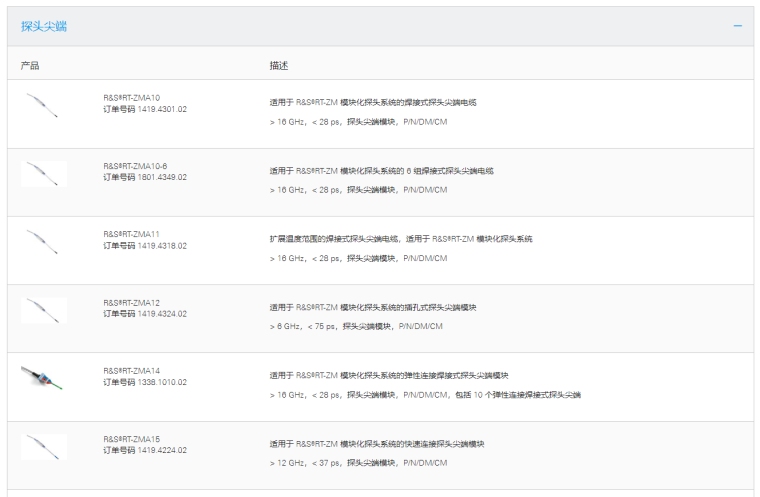Click the 描述 column header
760x497 pixels.
[x=279, y=65]
